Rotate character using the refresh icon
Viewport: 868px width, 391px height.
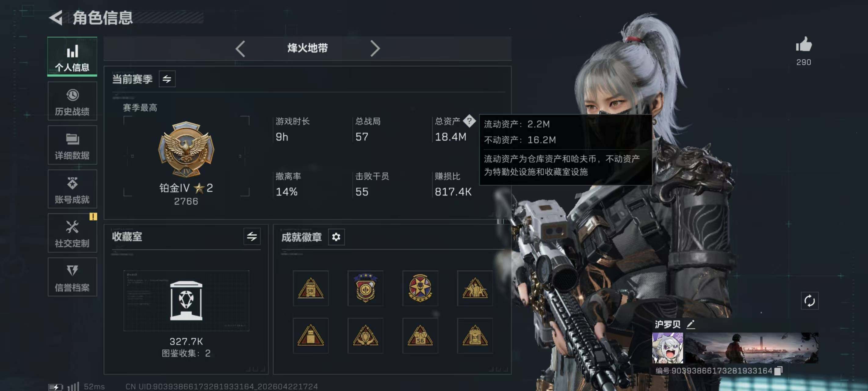(809, 301)
